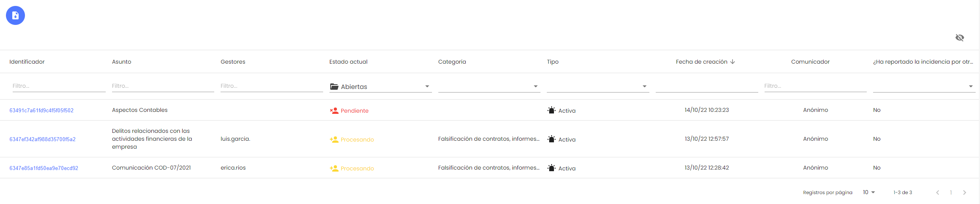Open incident 6347ef342af988d35700f5a2

42,139
